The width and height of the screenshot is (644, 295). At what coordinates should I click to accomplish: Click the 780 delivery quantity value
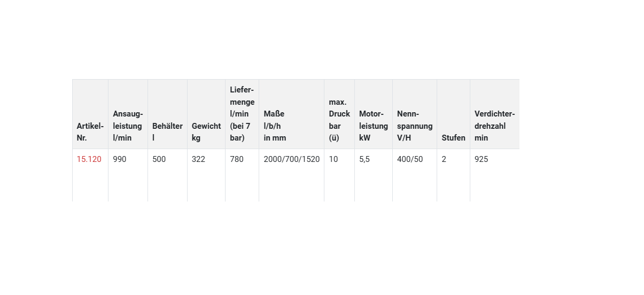[x=236, y=159]
